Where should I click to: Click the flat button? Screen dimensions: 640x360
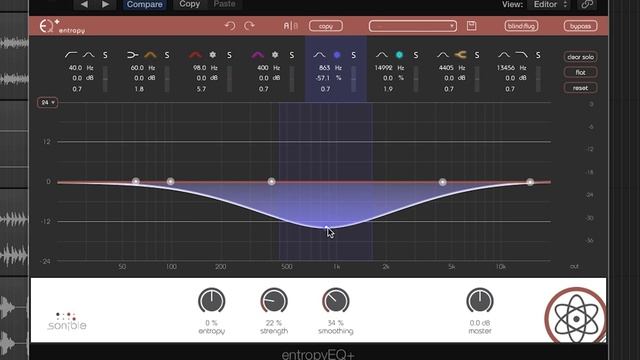point(580,73)
